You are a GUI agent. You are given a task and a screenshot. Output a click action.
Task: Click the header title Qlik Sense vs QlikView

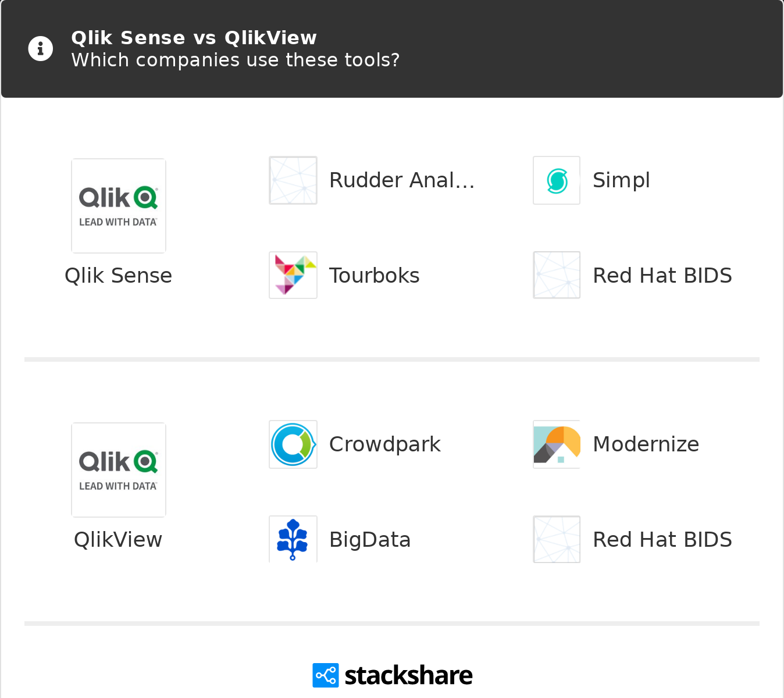pos(194,38)
